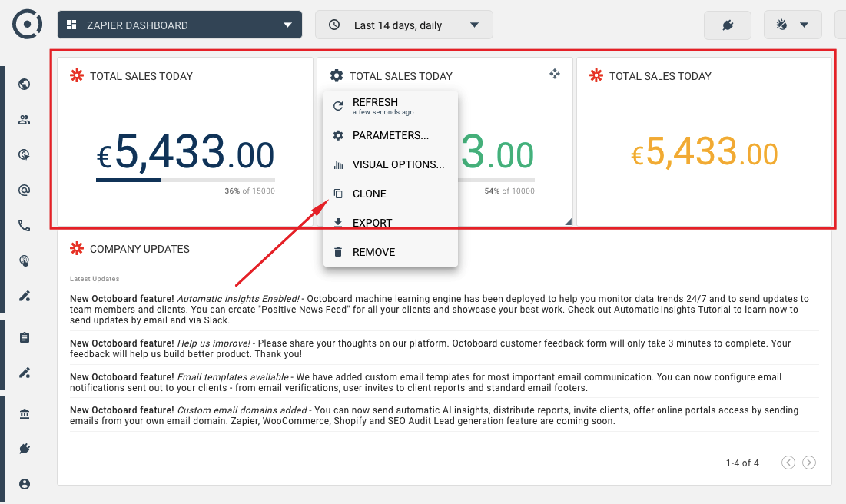Click the Latest Updates label
The image size is (846, 504).
[x=95, y=279]
